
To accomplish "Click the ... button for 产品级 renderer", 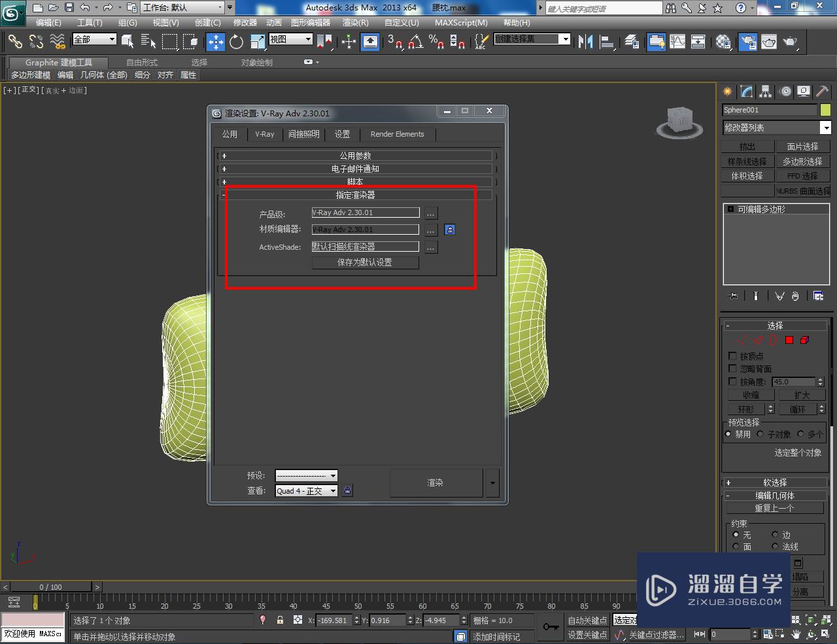I will (x=430, y=213).
